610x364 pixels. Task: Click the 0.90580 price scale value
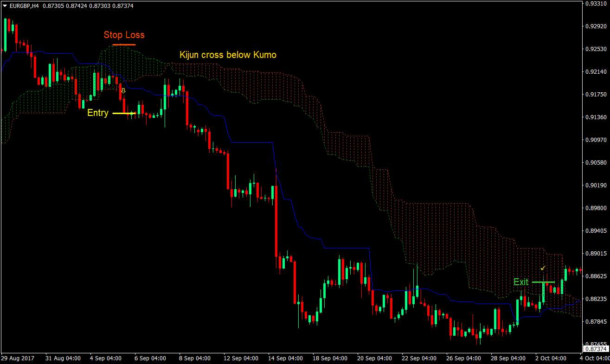597,163
